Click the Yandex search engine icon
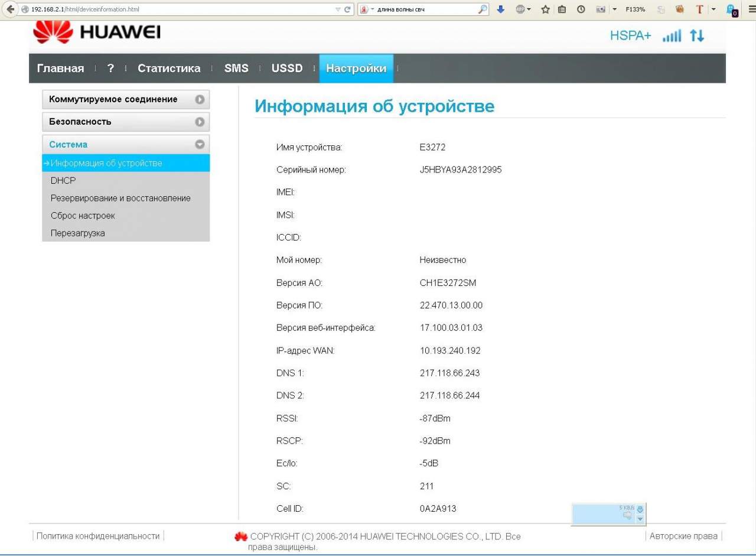This screenshot has height=556, width=756. (364, 9)
